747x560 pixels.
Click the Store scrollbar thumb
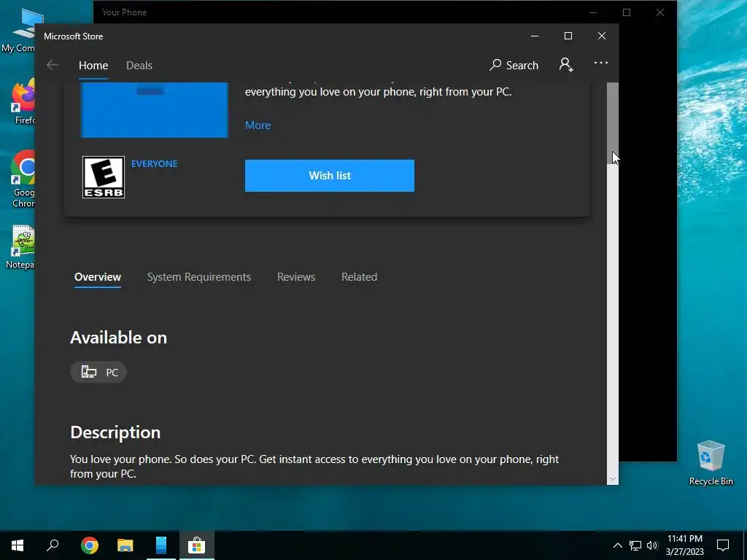tap(613, 123)
